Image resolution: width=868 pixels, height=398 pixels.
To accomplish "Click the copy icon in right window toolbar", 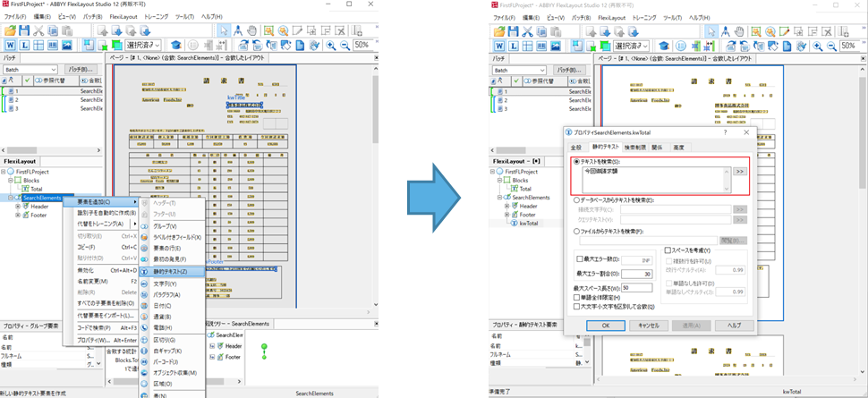I will (542, 31).
